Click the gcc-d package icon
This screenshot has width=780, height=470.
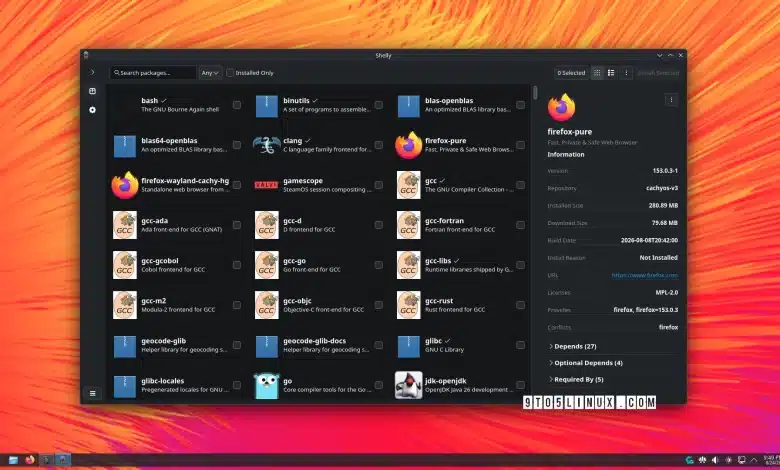pyautogui.click(x=267, y=225)
